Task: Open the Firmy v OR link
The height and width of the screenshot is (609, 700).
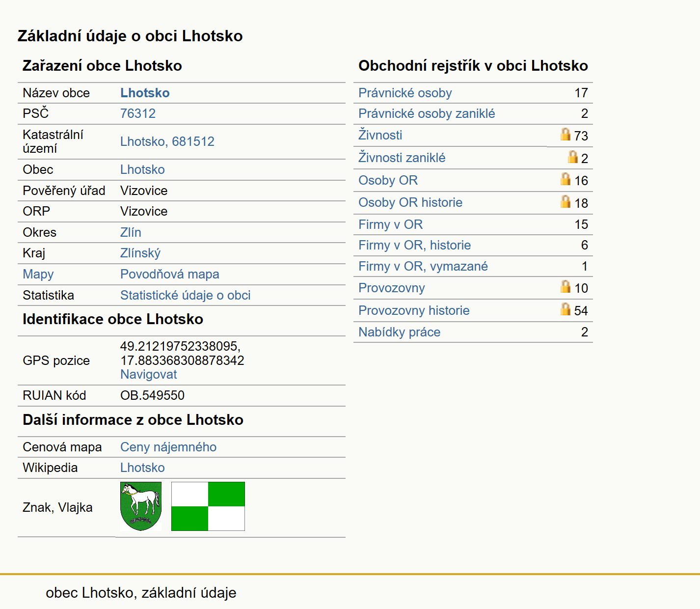Action: point(390,224)
